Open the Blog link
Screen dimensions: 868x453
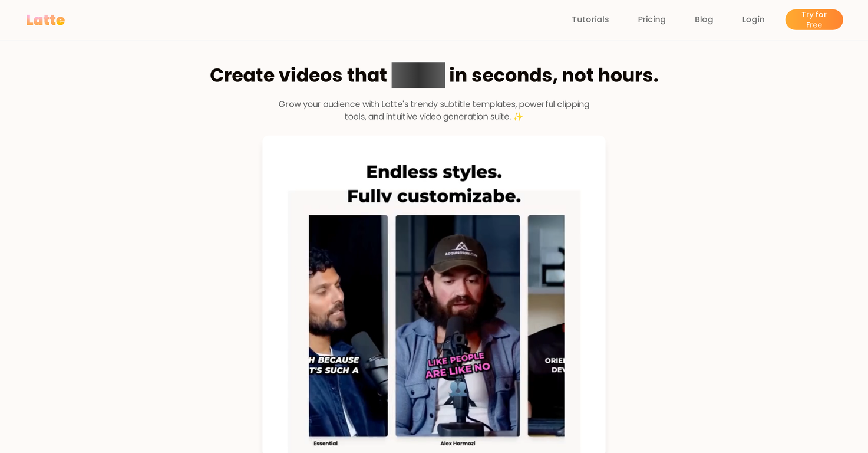pyautogui.click(x=704, y=19)
